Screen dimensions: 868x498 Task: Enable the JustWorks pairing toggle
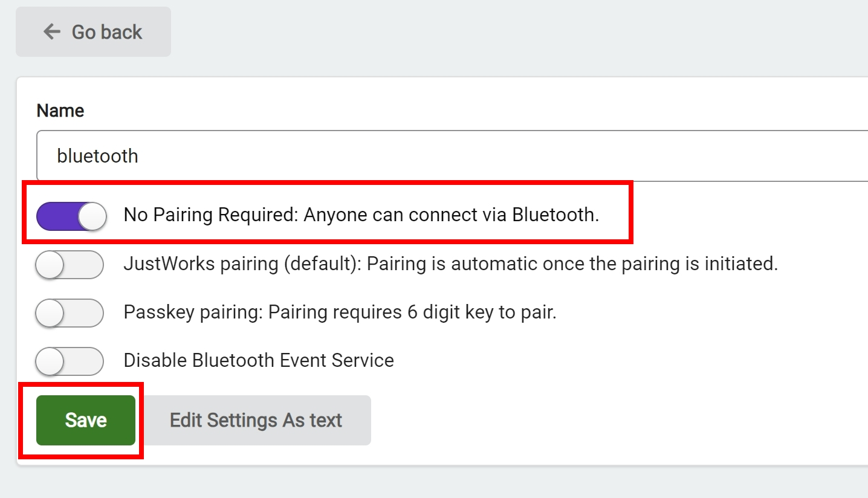coord(70,264)
